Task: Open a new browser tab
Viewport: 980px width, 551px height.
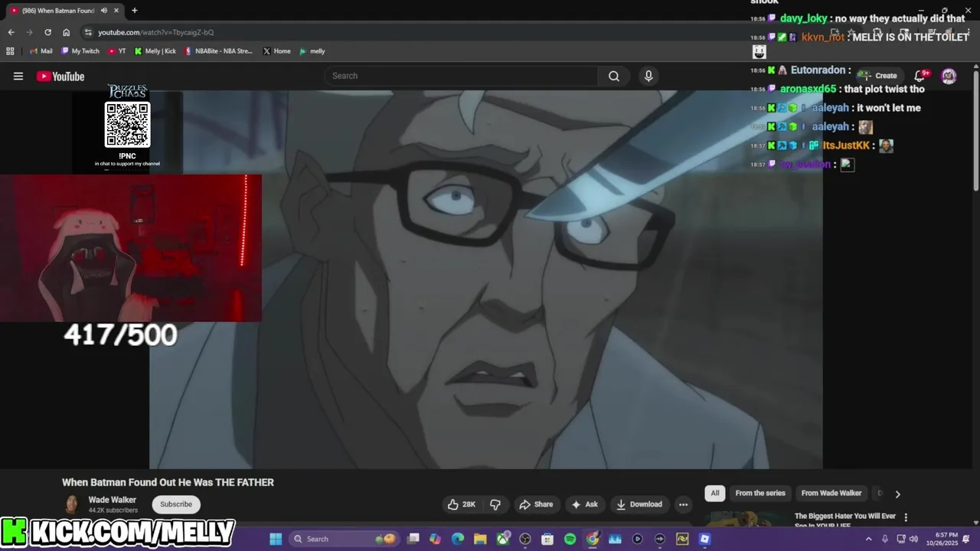Action: (135, 11)
